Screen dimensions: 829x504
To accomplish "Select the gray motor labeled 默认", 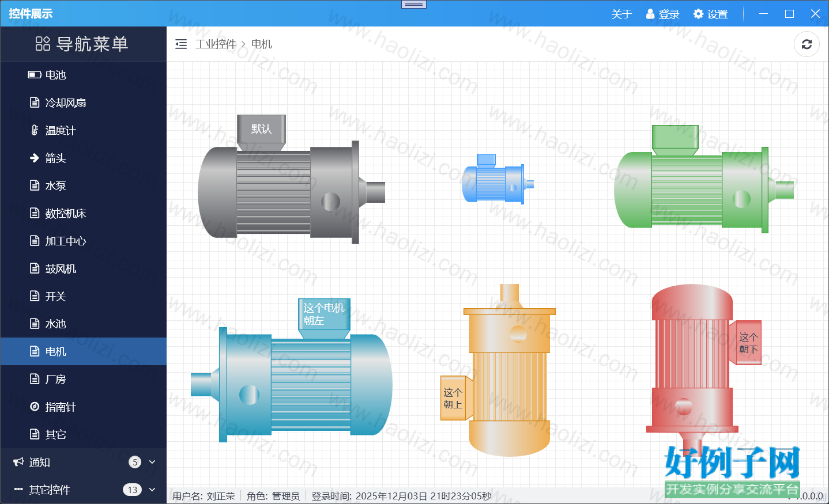I will pos(291,179).
